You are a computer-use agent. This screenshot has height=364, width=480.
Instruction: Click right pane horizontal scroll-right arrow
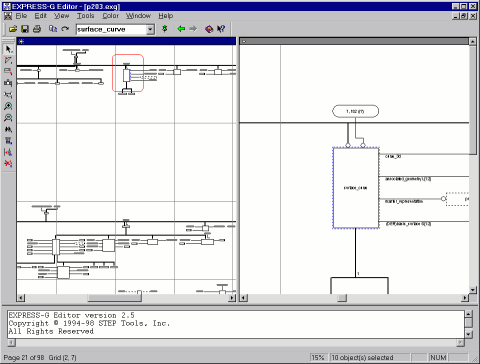click(465, 298)
